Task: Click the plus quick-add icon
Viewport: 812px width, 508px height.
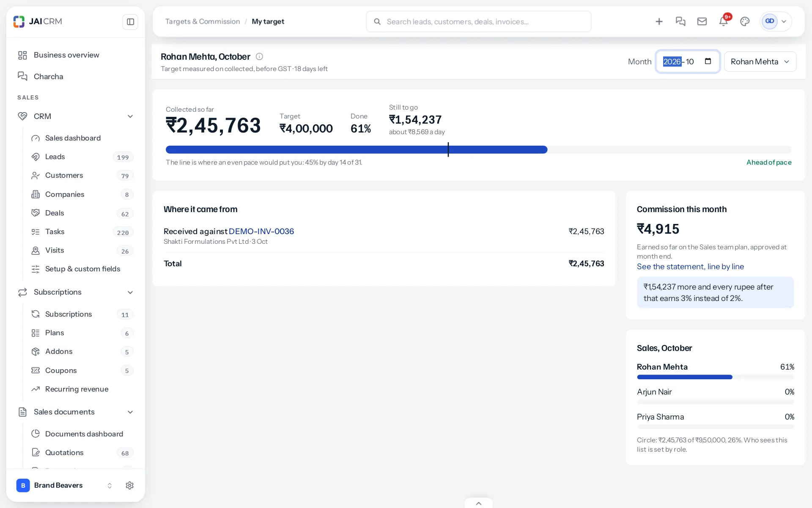Action: (659, 22)
